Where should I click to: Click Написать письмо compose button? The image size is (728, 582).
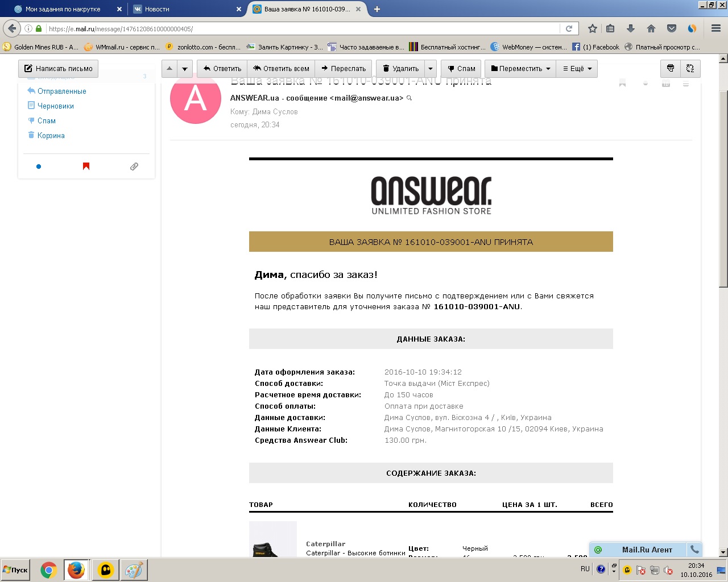pos(58,68)
